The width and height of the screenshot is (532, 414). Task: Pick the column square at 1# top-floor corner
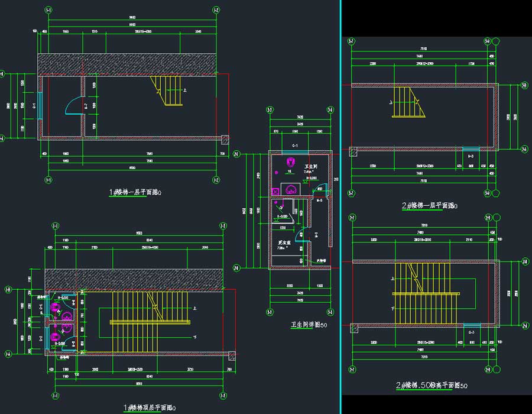232,355
